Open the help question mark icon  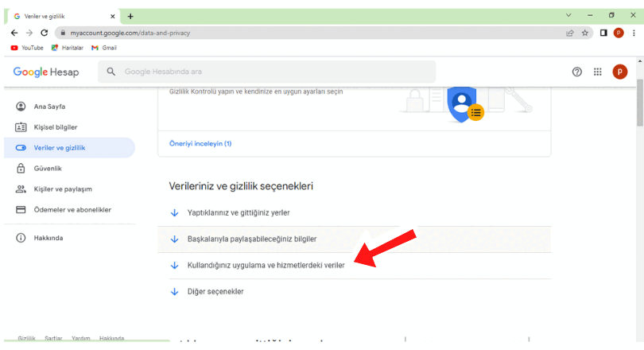[576, 72]
